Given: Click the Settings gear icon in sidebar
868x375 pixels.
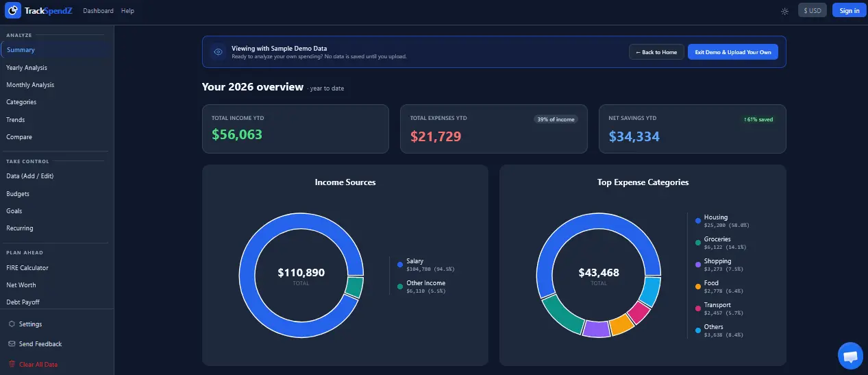Looking at the screenshot, I should point(12,324).
